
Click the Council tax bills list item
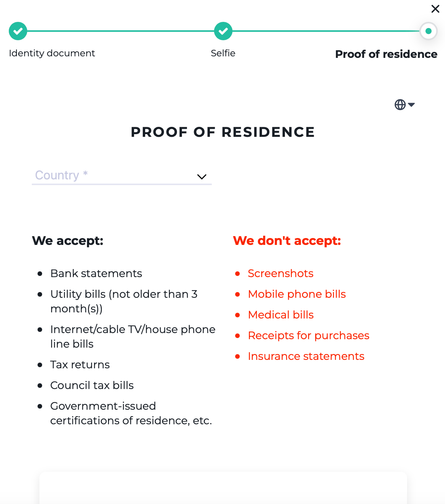(92, 385)
